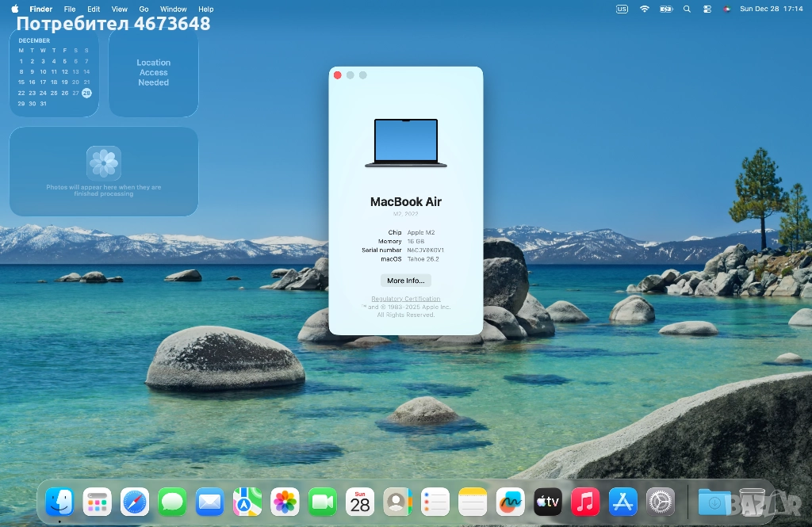Launch FaceTime from the dock

[323, 502]
